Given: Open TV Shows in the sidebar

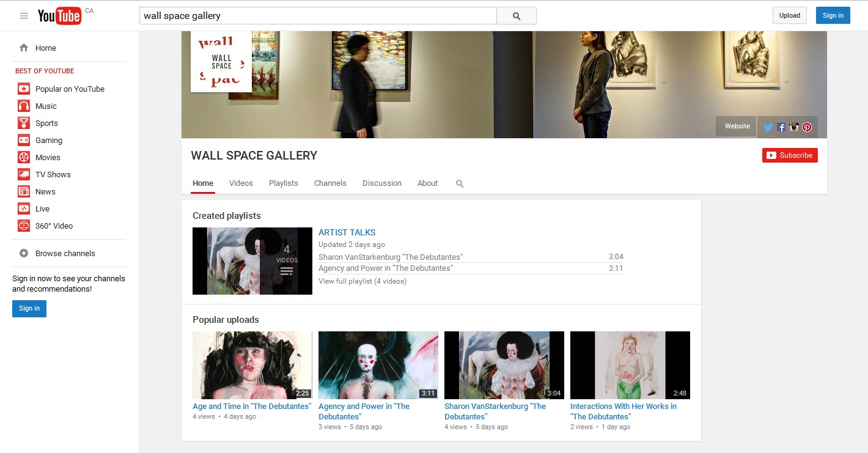Looking at the screenshot, I should pyautogui.click(x=45, y=174).
